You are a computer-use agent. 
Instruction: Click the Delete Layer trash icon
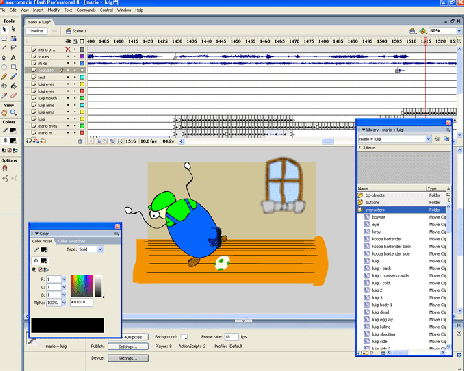click(80, 141)
